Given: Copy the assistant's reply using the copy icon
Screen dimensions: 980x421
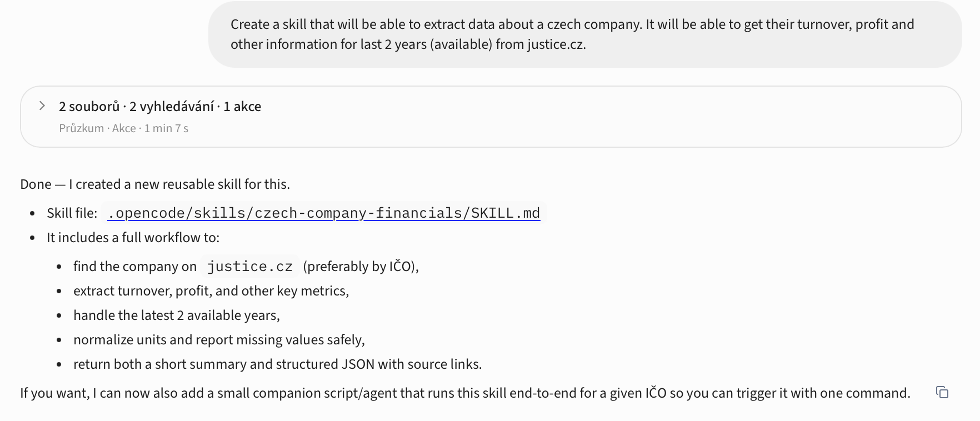Looking at the screenshot, I should click(943, 393).
